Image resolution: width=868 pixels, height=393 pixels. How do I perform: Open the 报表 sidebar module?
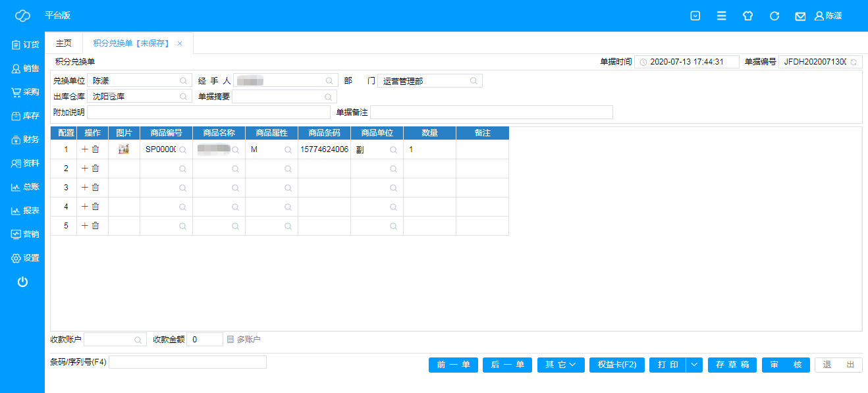25,211
